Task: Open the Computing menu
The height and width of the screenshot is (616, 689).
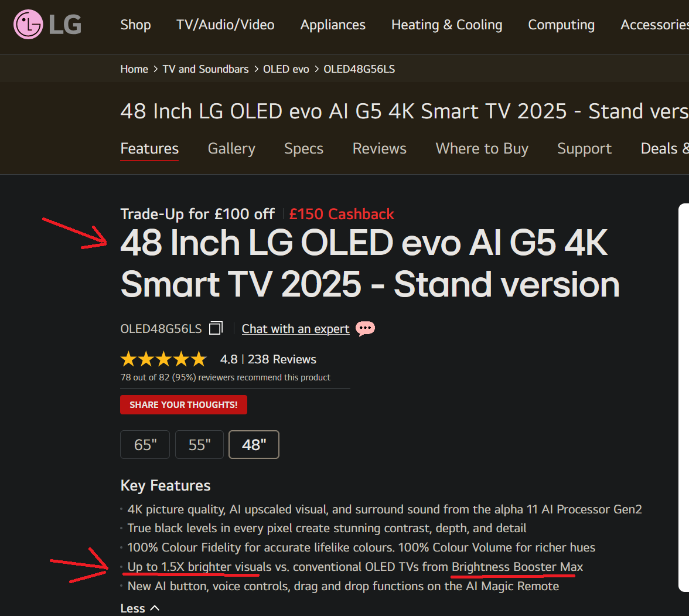Action: pyautogui.click(x=561, y=25)
